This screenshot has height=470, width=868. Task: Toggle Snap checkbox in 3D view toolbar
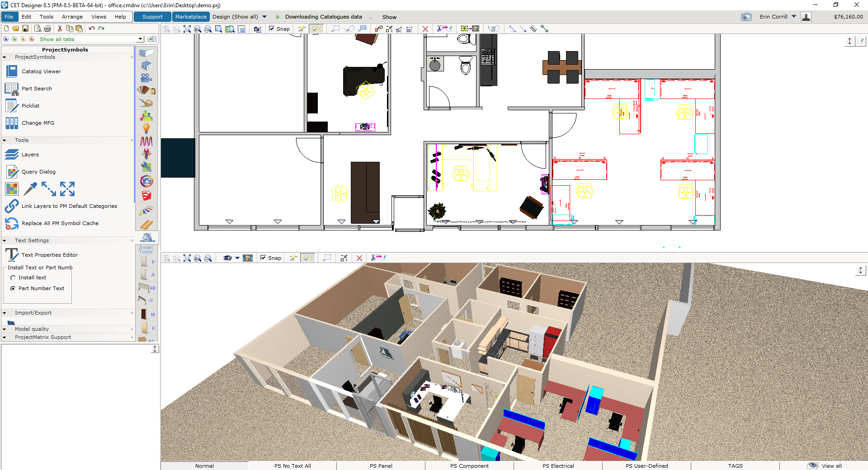[x=263, y=258]
